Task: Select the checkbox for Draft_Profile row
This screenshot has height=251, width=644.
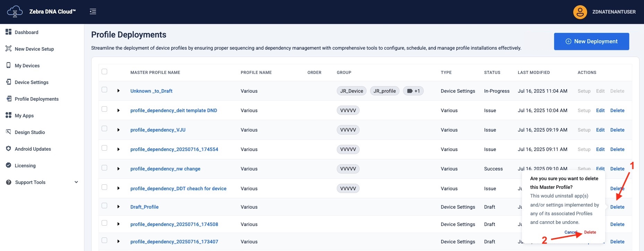Action: (x=104, y=206)
